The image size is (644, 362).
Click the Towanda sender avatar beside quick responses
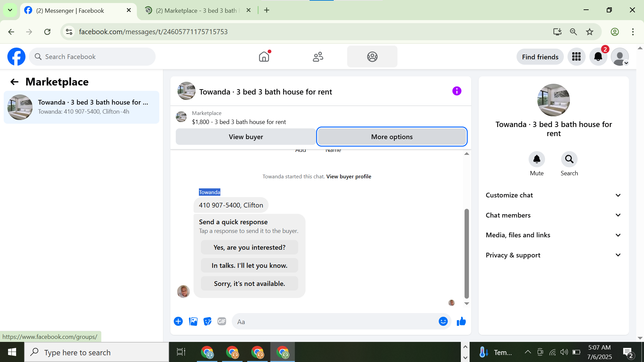183,292
